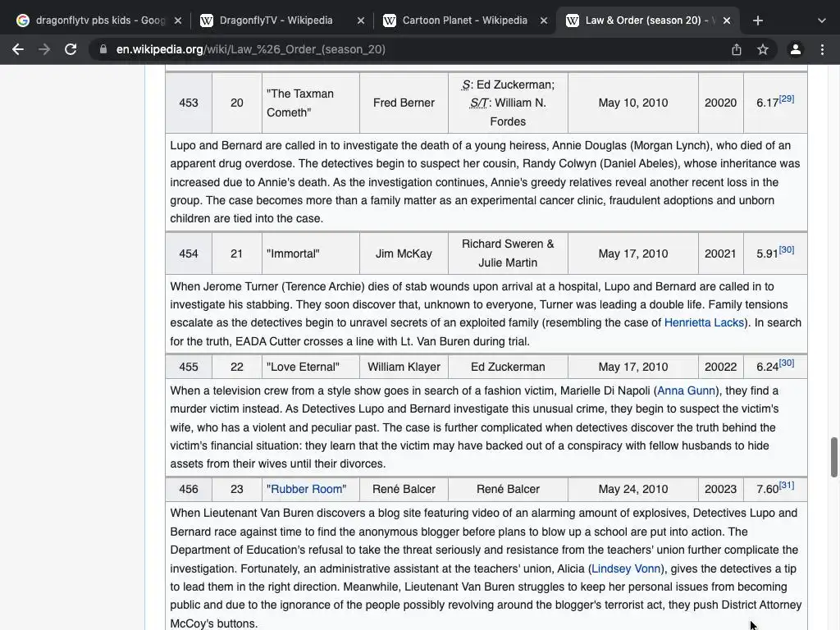Click production code 20020
840x630 pixels.
pos(720,103)
